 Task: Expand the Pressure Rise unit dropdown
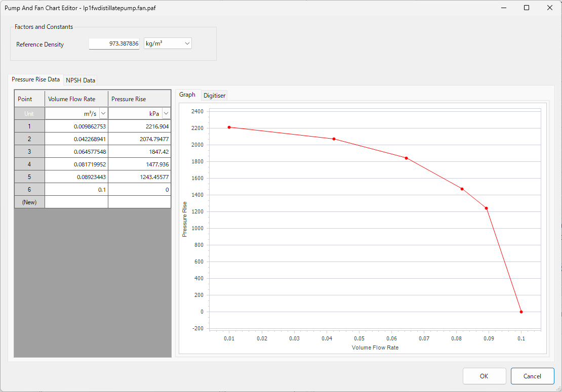166,114
